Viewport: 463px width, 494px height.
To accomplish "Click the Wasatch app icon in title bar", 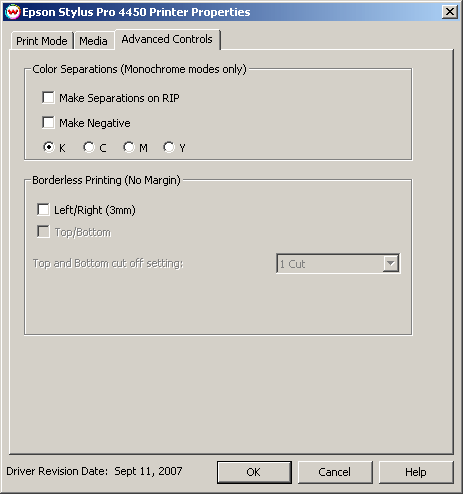I will pyautogui.click(x=13, y=12).
